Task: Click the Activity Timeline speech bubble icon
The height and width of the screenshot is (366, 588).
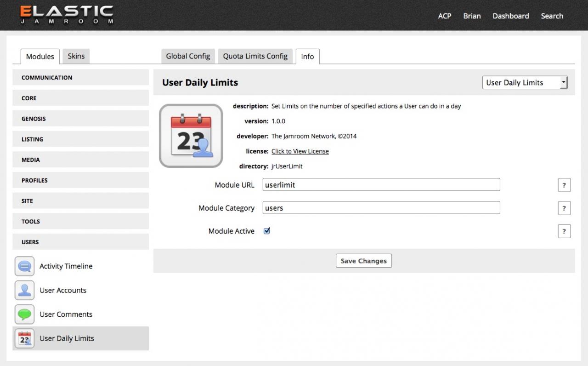Action: tap(24, 266)
